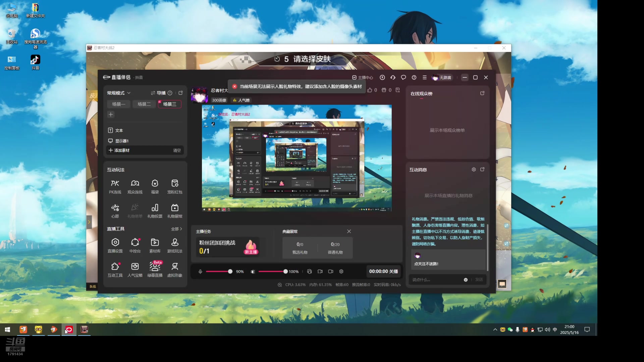The image size is (644, 362).
Task: Toggle the screen orientation icon in control bar
Action: pyautogui.click(x=320, y=271)
